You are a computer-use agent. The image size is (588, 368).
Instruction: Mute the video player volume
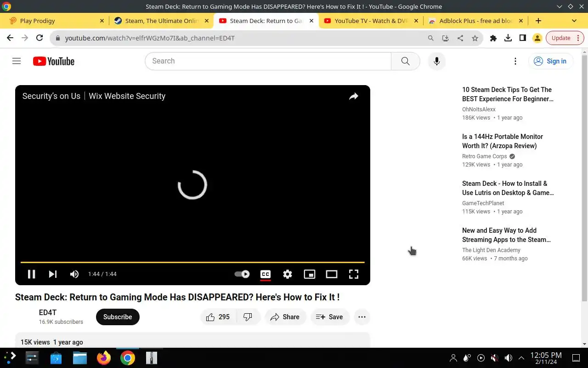pos(74,274)
